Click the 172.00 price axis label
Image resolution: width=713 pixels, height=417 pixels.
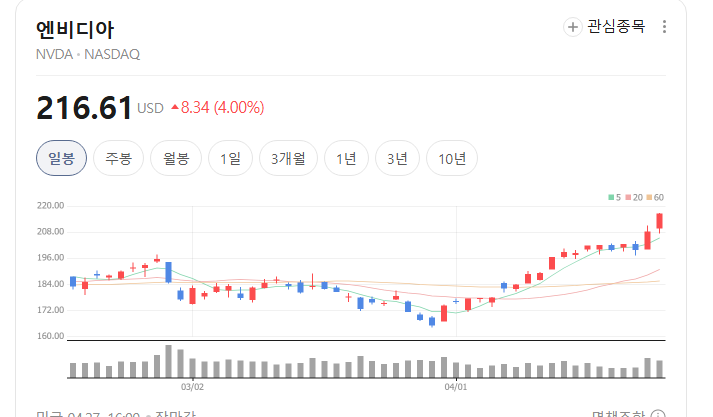click(x=50, y=310)
